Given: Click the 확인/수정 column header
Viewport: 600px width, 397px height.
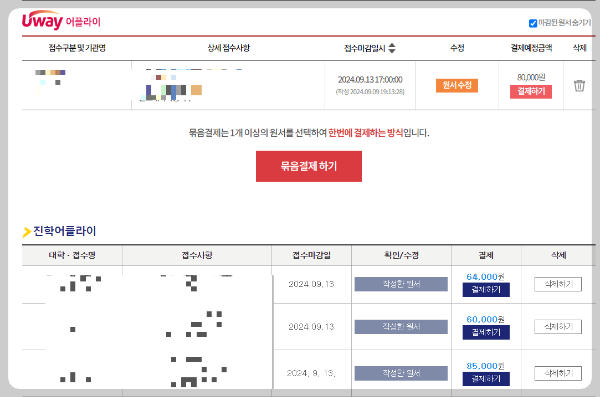Looking at the screenshot, I should tap(401, 255).
